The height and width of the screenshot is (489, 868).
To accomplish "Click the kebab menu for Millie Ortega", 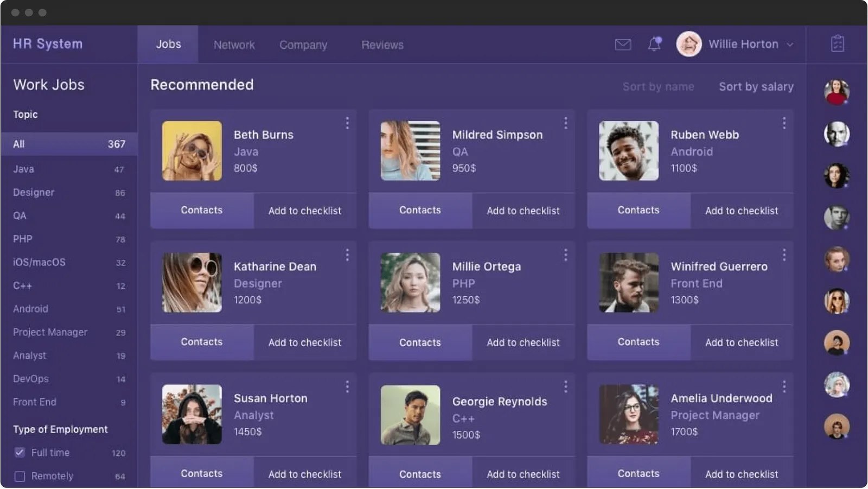I will click(565, 255).
